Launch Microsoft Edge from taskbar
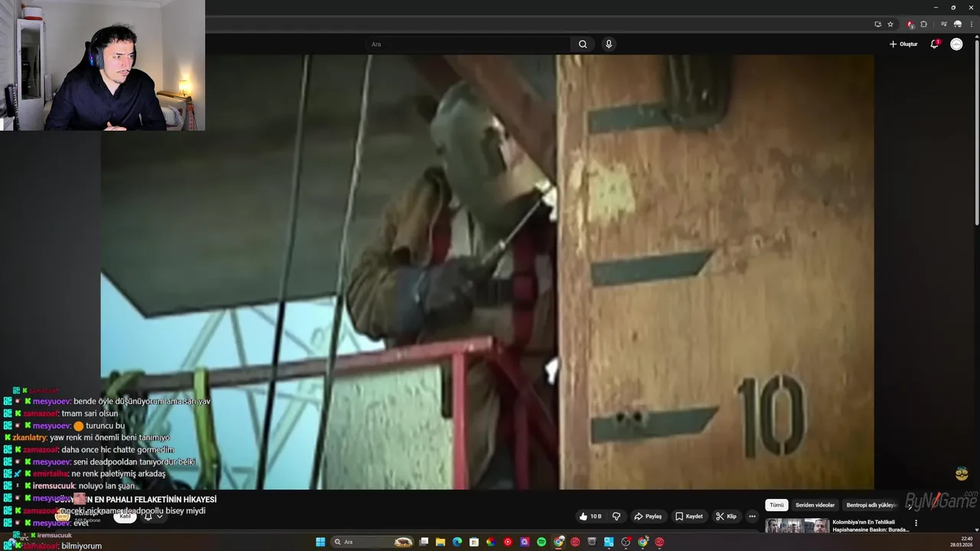Viewport: 980px width, 551px height. pos(457,542)
